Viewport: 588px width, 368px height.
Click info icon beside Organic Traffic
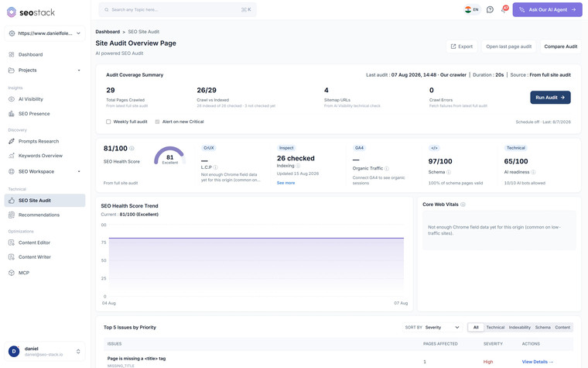[387, 169]
